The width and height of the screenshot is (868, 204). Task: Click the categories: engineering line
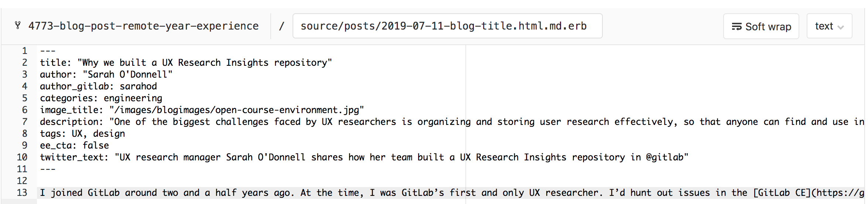click(101, 98)
